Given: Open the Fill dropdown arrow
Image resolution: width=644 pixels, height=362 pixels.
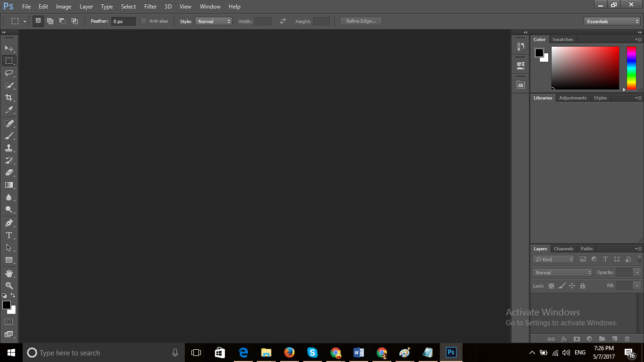Looking at the screenshot, I should 637,286.
